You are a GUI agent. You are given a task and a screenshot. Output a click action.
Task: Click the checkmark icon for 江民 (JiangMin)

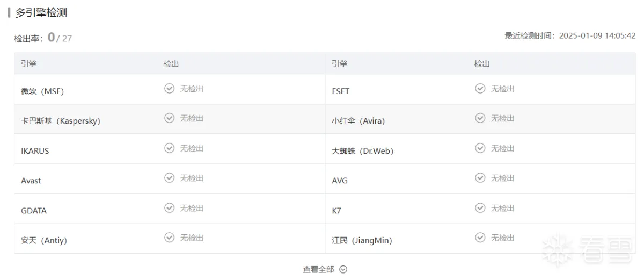tap(480, 238)
